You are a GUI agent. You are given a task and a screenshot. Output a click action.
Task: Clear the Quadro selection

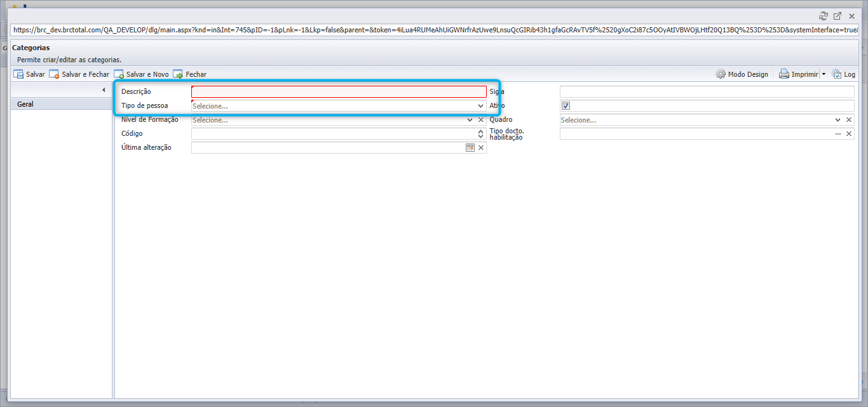[x=848, y=120]
